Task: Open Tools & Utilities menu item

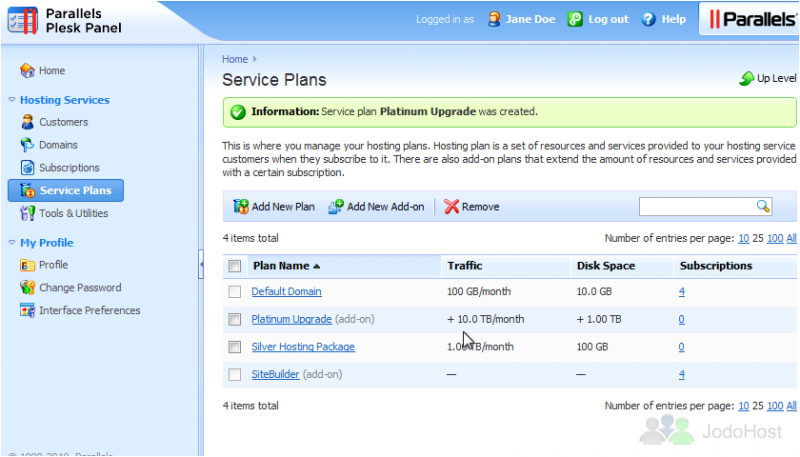Action: coord(73,213)
